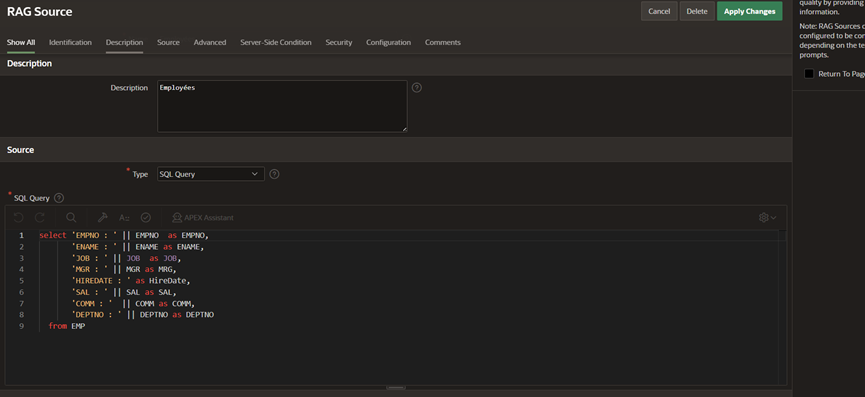Viewport: 865px width, 397px height.
Task: Go to the Configuration tab
Action: [x=388, y=42]
